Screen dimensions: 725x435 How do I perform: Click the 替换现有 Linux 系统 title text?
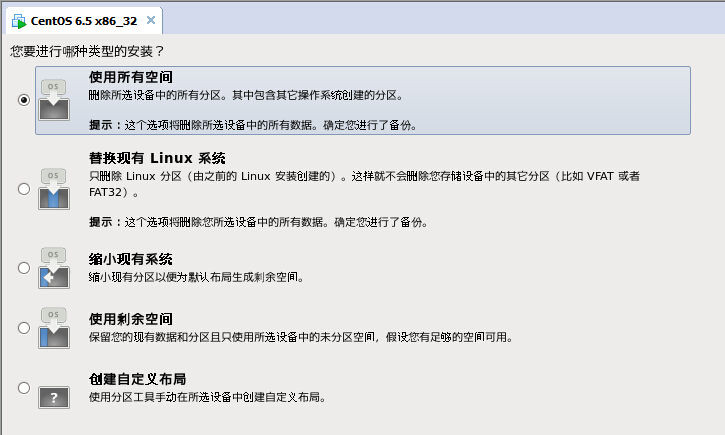point(157,158)
